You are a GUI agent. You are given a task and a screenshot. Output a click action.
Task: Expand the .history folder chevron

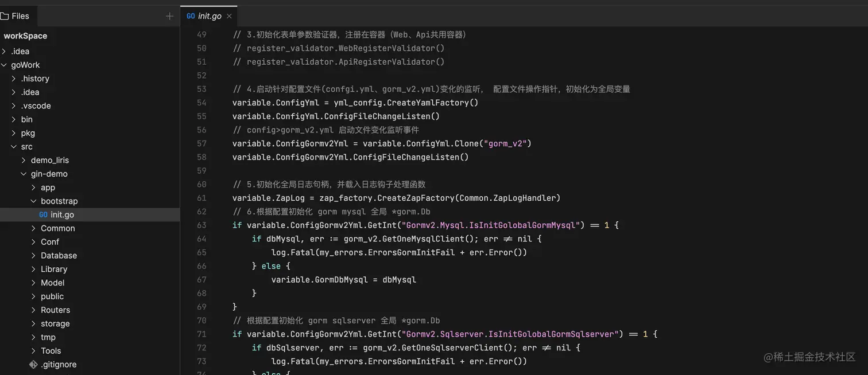click(x=14, y=79)
